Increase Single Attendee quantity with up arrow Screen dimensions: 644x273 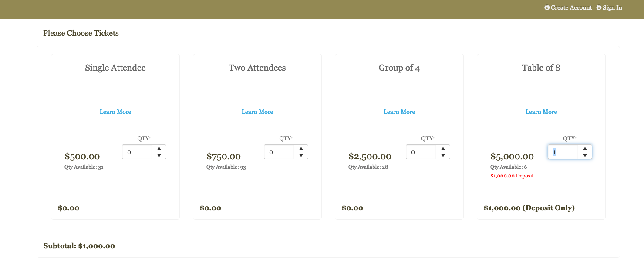pos(159,148)
